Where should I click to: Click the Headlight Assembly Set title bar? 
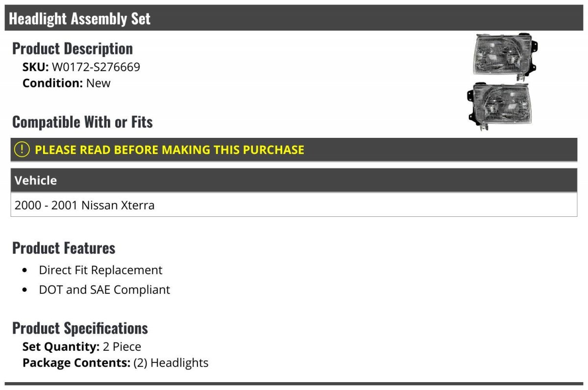coord(294,18)
